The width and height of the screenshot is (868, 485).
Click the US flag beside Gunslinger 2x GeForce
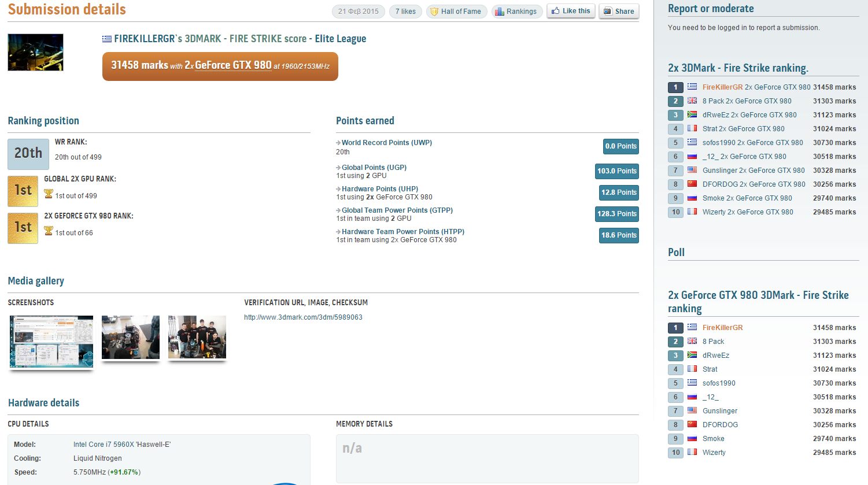[x=692, y=170]
